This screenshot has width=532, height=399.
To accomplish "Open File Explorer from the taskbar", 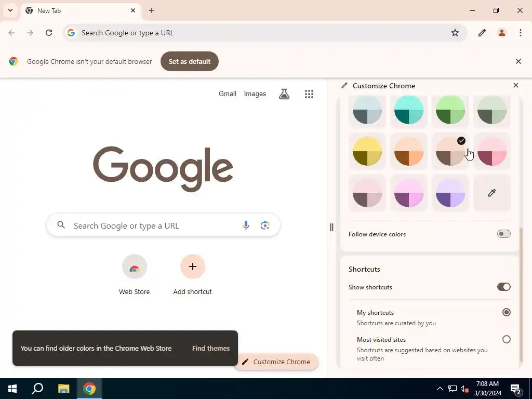I will [x=63, y=389].
